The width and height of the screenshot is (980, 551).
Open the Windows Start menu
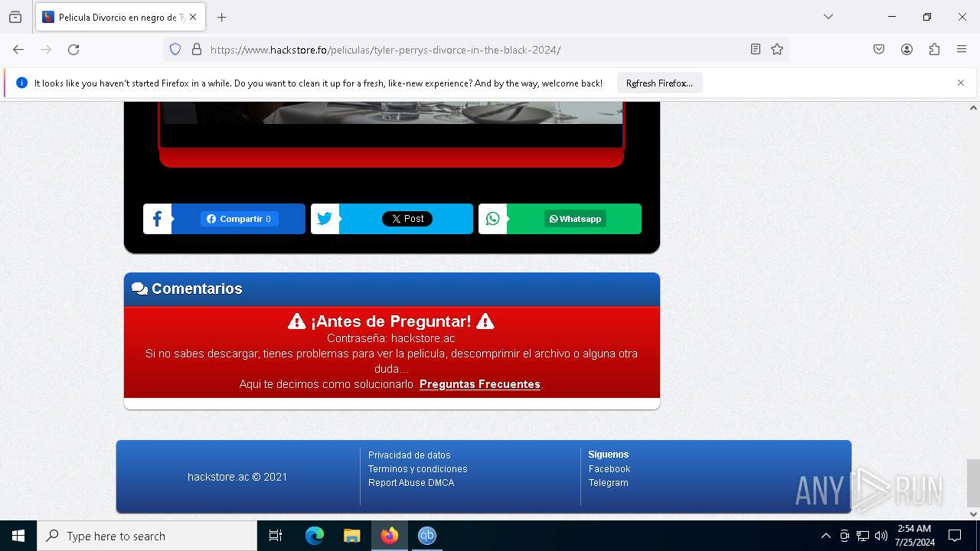[x=18, y=536]
